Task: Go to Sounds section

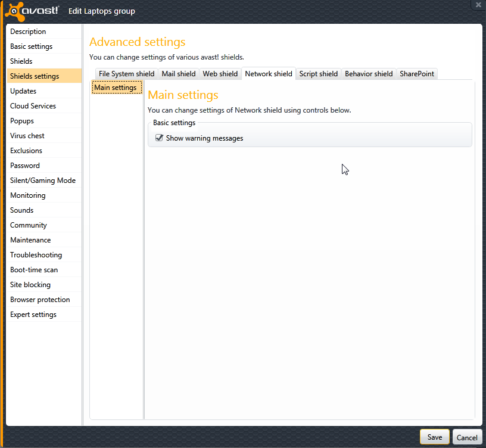Action: coord(43,210)
